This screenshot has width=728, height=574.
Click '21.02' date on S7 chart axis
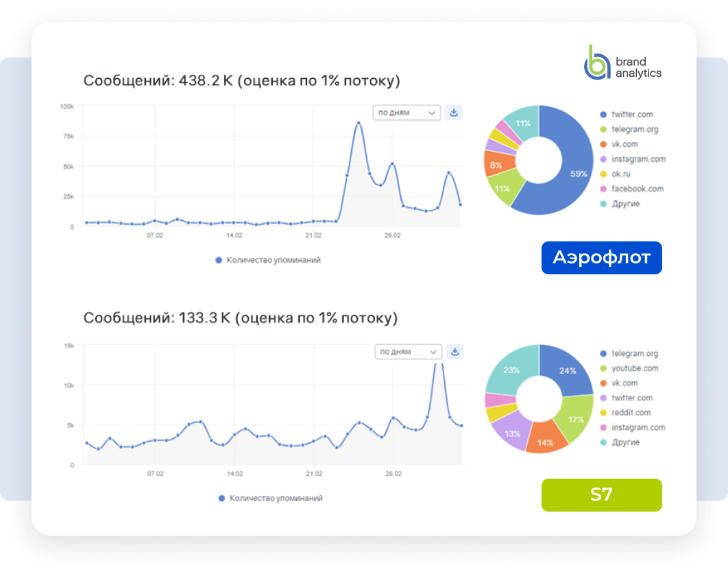[314, 474]
